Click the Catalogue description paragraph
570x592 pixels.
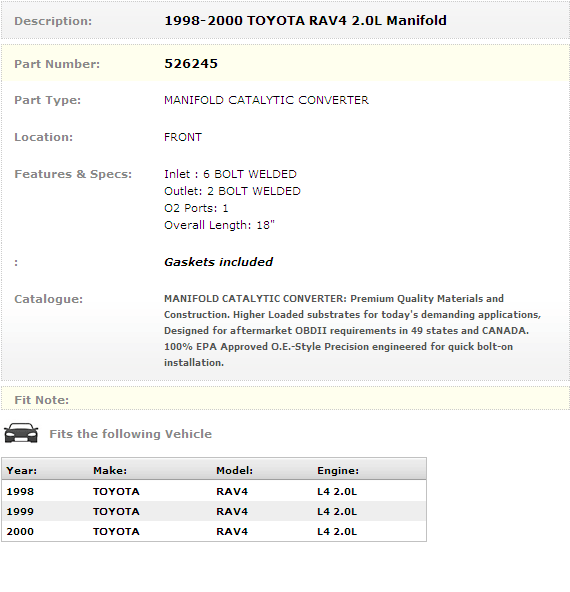pyautogui.click(x=352, y=330)
